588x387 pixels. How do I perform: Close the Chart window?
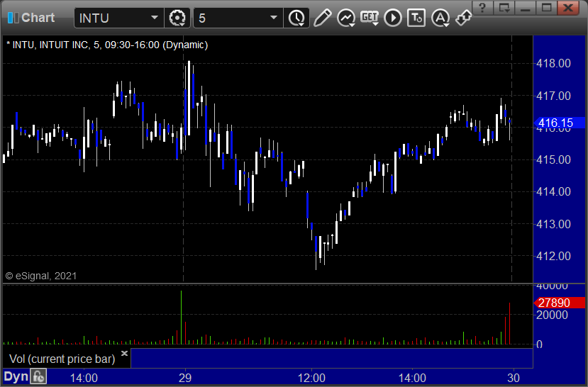point(568,8)
